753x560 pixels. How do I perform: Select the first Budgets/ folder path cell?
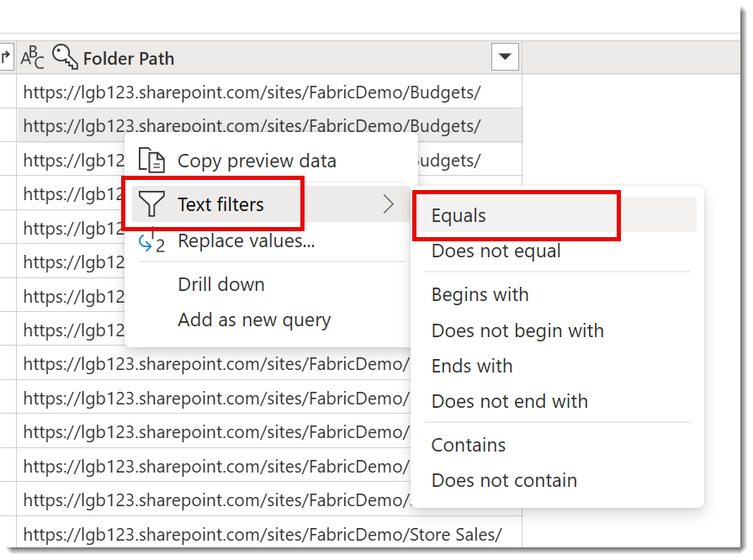pyautogui.click(x=269, y=91)
